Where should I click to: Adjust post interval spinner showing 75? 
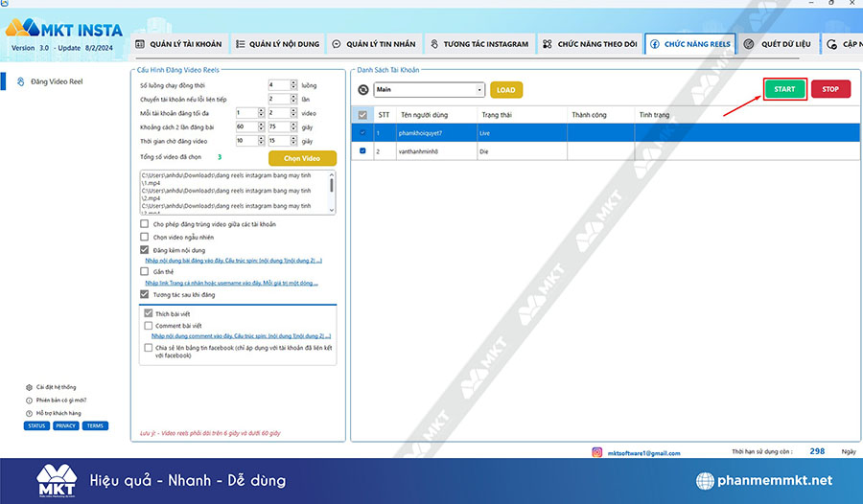click(293, 126)
